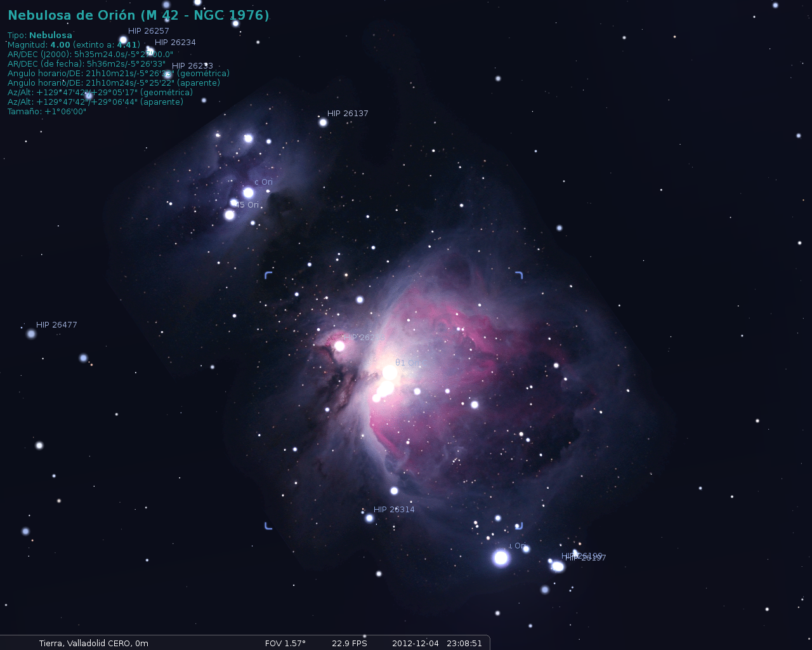Click the star labeled HIP 26197
This screenshot has width=812, height=650.
coord(558,566)
